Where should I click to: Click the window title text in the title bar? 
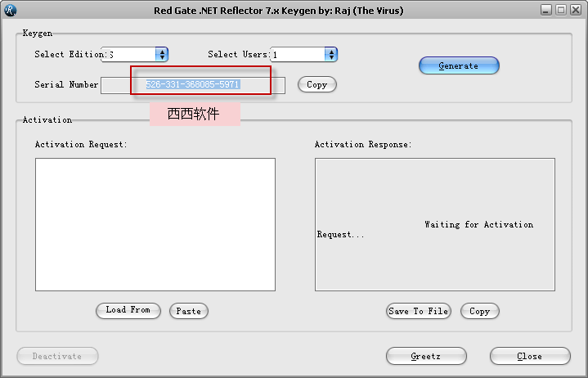tap(279, 11)
